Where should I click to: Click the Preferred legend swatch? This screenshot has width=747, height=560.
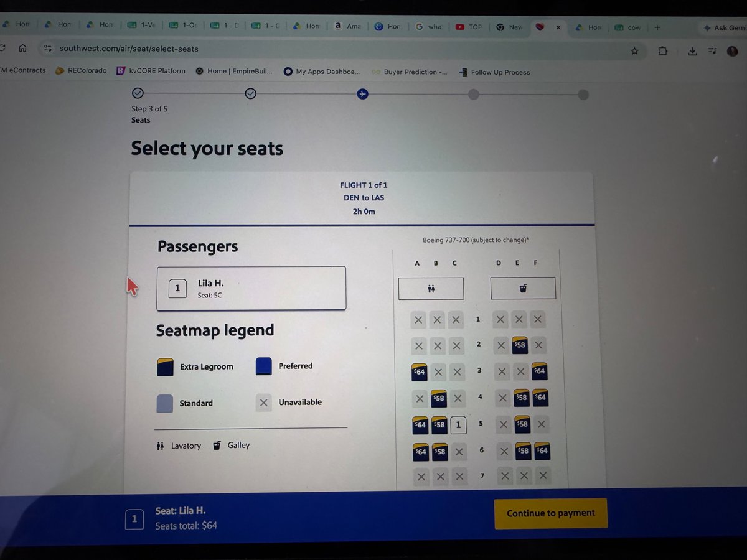(264, 366)
